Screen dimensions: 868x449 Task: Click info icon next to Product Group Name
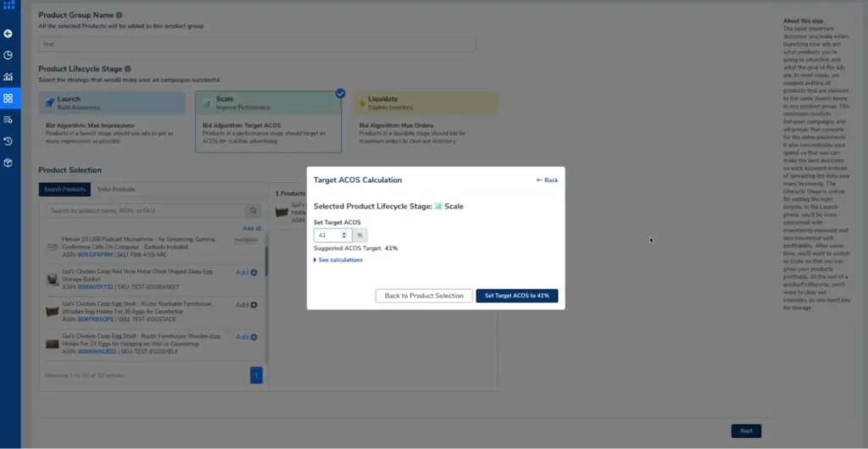[119, 15]
